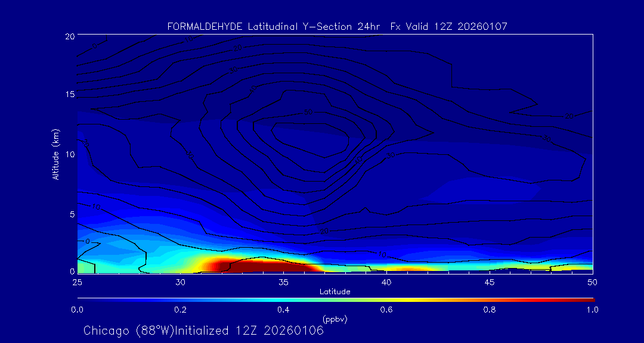This screenshot has width=644, height=343.
Task: Click colorbar scale value "0.4"
Action: 283,310
